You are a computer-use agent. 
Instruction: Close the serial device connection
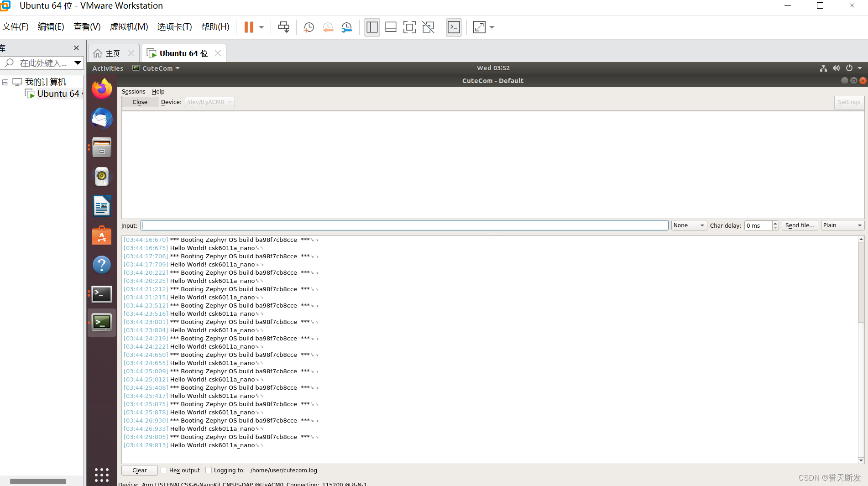[140, 102]
